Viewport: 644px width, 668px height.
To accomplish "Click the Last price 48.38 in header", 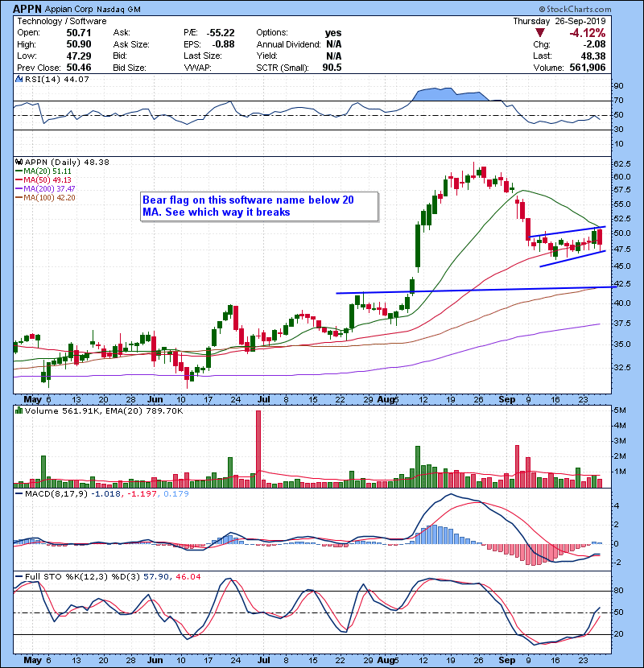I will 594,56.
